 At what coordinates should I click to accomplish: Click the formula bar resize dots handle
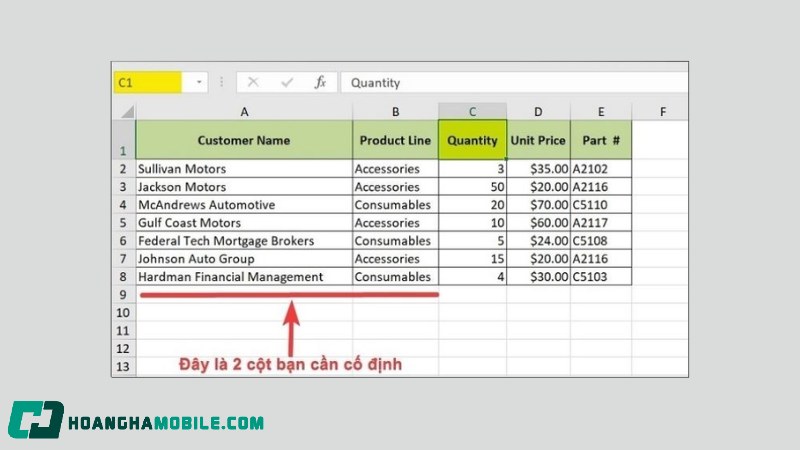click(221, 82)
